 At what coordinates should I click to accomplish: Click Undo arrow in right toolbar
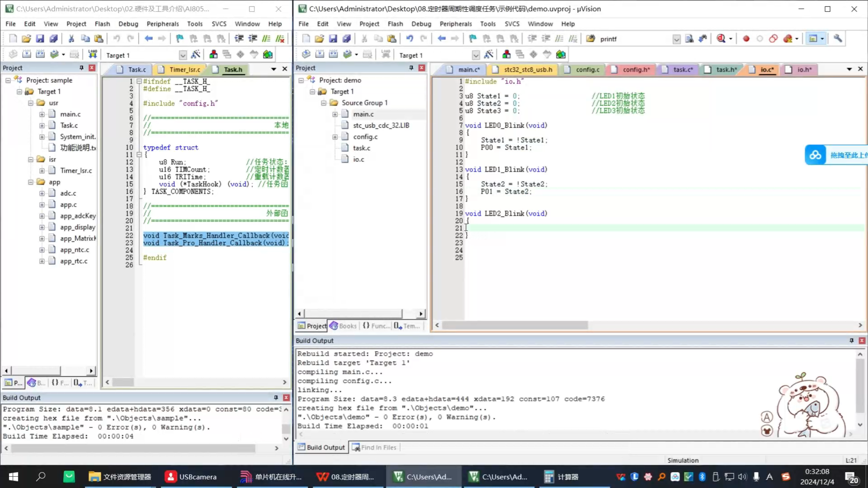pos(410,39)
